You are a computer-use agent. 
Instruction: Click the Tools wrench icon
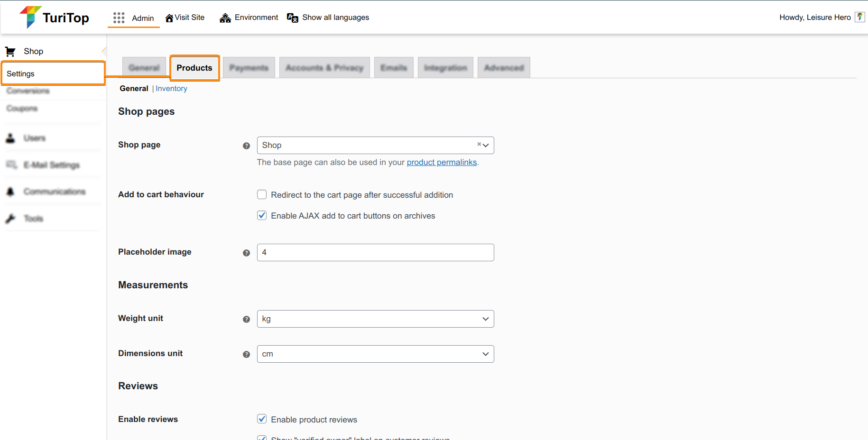coord(10,218)
